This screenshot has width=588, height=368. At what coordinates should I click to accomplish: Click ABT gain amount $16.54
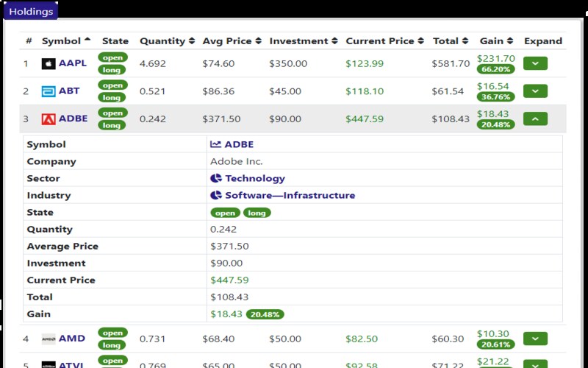[492, 86]
